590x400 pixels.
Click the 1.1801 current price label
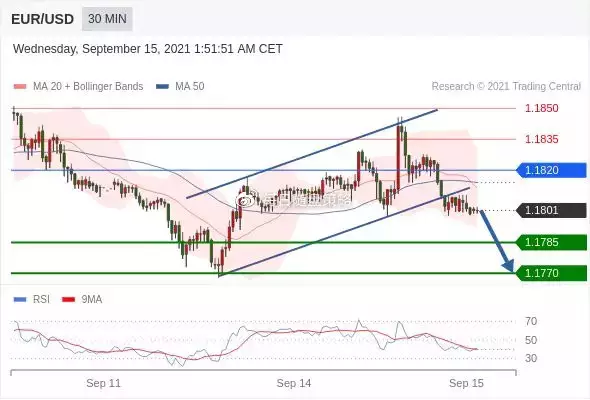tap(551, 210)
